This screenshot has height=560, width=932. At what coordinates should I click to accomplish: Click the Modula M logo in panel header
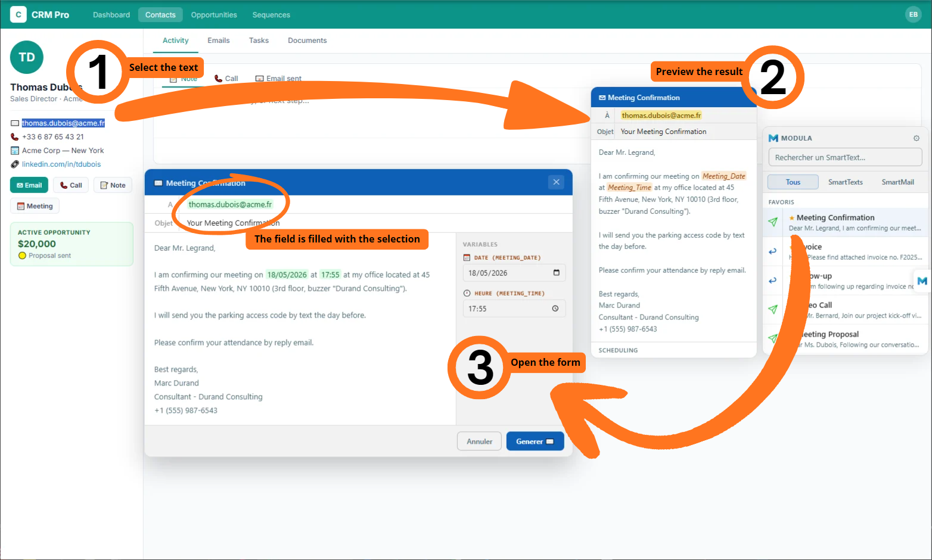pos(773,138)
